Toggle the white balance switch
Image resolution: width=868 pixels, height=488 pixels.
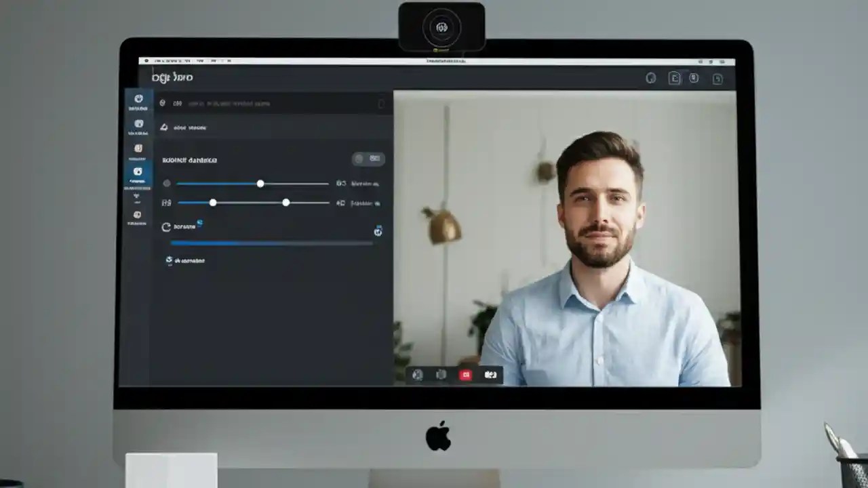point(359,159)
